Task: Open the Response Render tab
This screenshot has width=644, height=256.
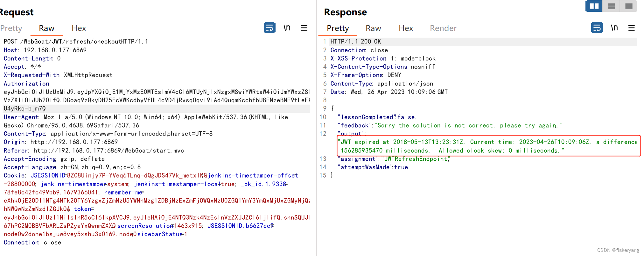Action: (x=443, y=28)
